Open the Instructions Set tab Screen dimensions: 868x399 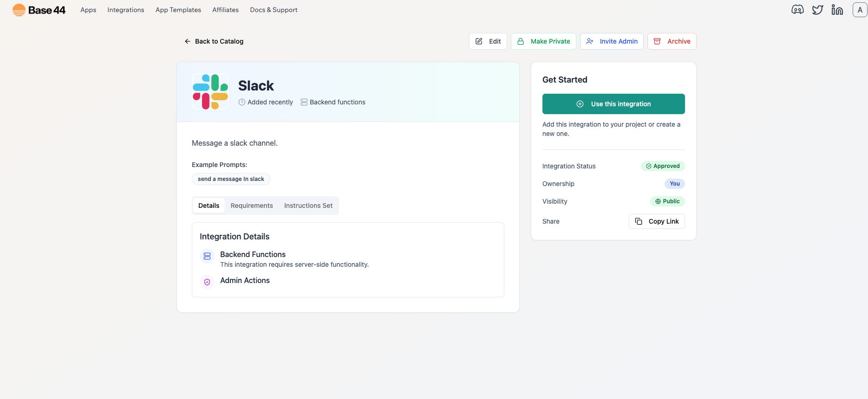click(x=308, y=206)
